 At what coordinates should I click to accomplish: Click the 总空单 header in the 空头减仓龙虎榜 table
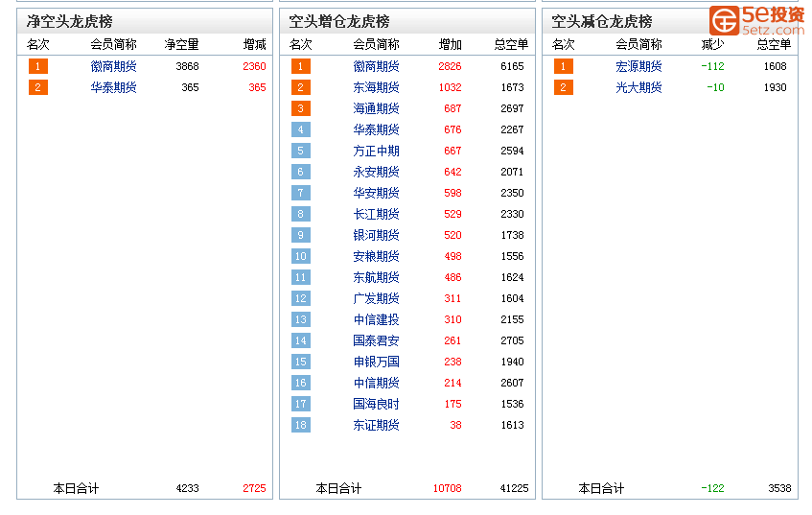774,44
